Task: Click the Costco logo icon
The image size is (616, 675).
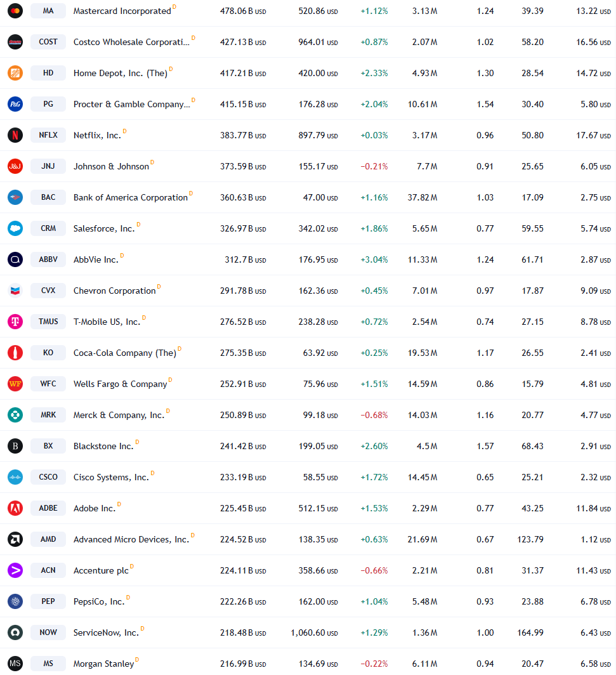Action: click(15, 42)
